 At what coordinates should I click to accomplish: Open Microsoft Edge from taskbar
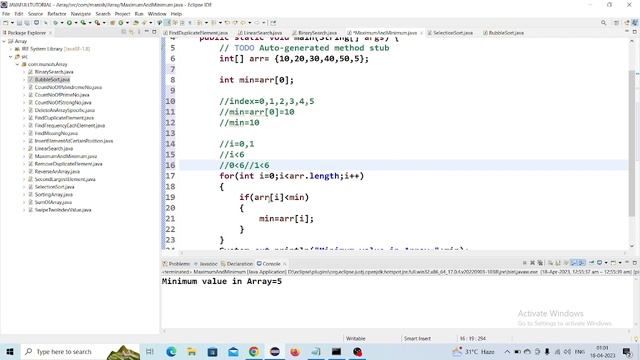171,351
